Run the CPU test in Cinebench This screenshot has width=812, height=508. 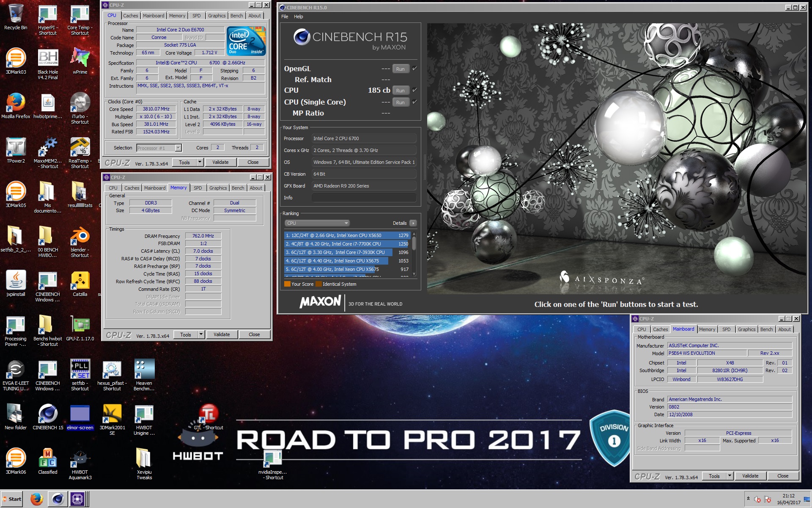(x=401, y=91)
